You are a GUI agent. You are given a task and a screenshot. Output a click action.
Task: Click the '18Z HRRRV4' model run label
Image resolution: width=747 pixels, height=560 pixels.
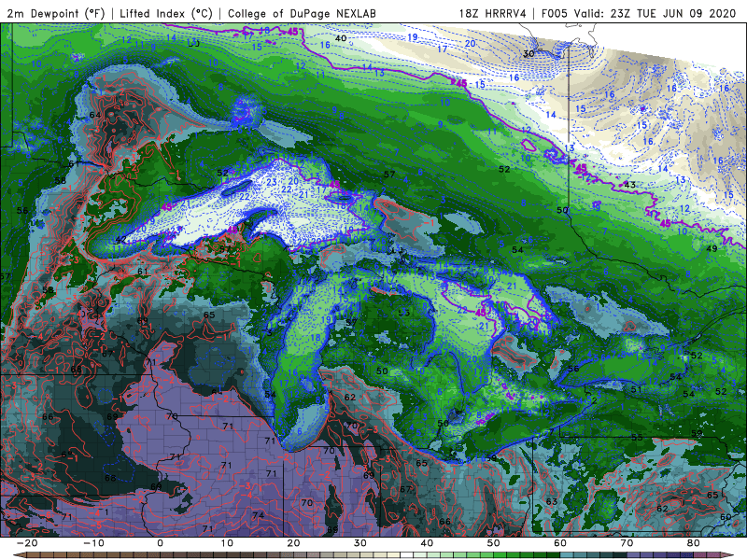tap(493, 14)
